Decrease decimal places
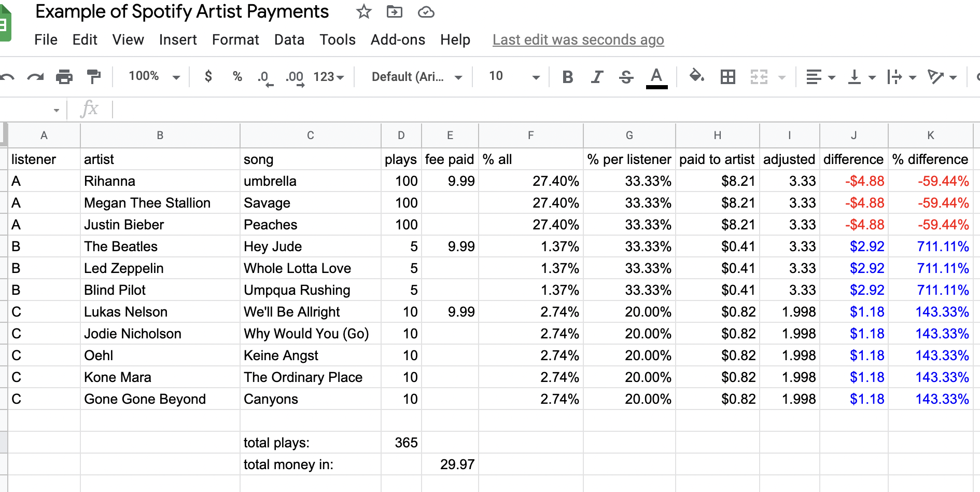Screen dimensions: 980x492 [x=265, y=78]
